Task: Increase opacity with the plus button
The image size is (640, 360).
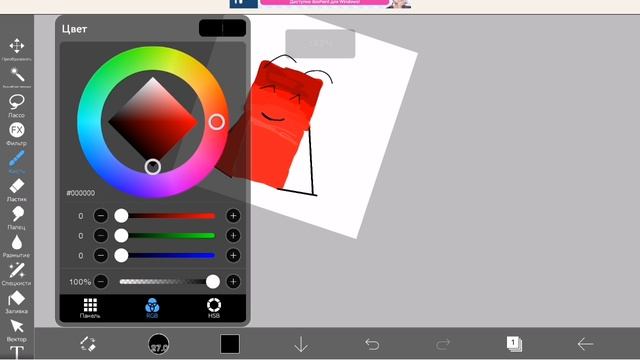Action: [x=233, y=281]
